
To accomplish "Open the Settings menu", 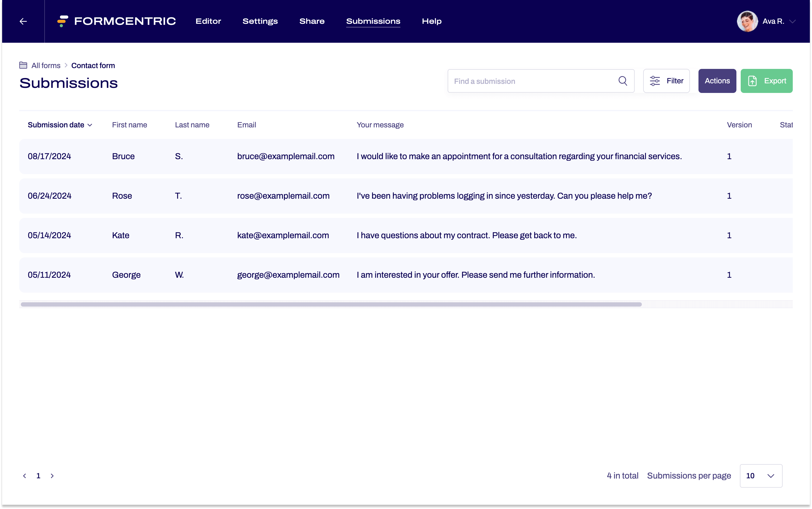I will pyautogui.click(x=260, y=21).
